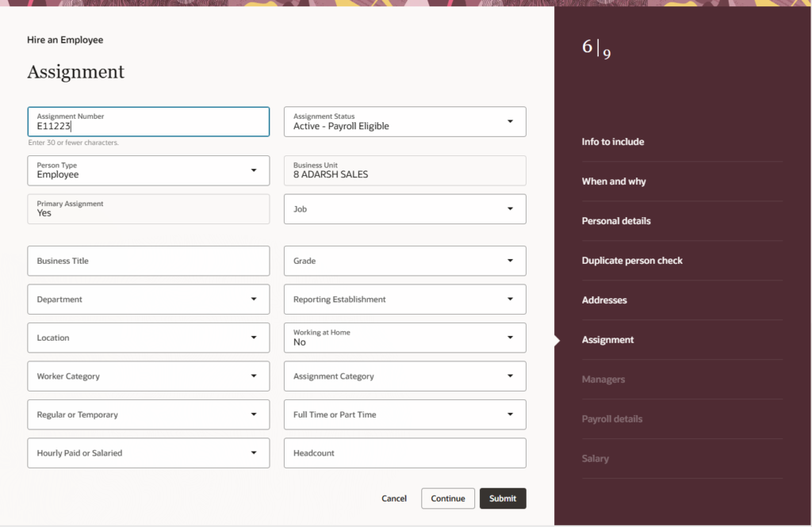Click the Business Title input field
812x527 pixels.
(x=148, y=261)
